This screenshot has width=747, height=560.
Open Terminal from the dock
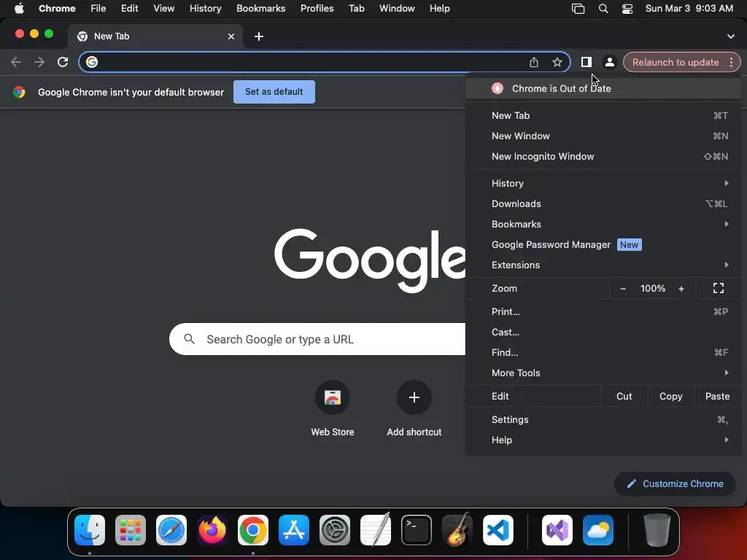click(417, 530)
